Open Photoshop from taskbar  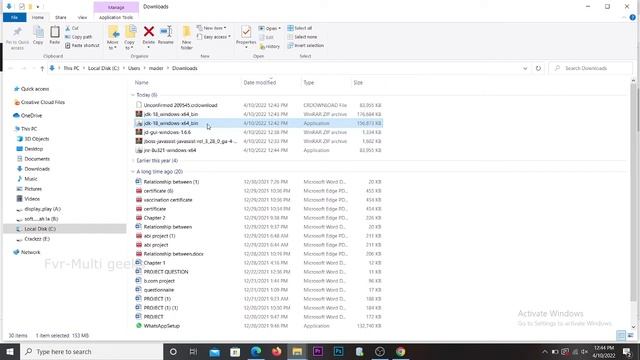coord(338,351)
